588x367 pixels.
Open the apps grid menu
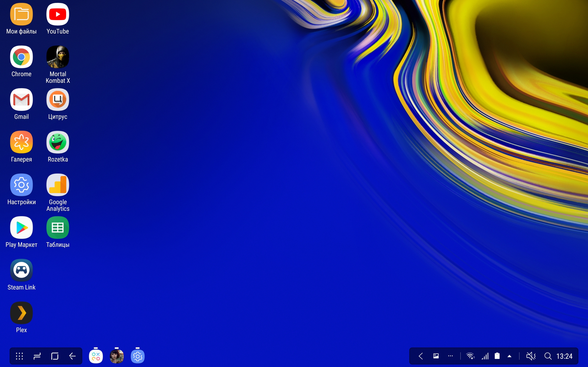tap(20, 356)
